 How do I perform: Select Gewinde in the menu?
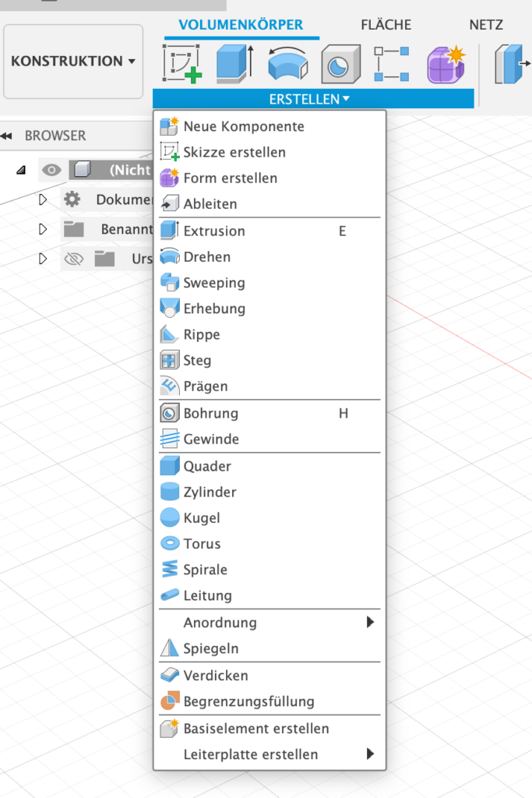click(211, 440)
